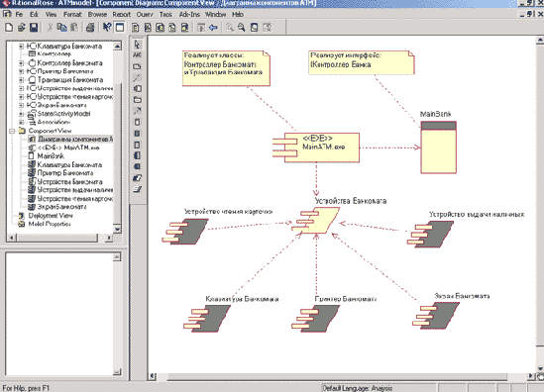Zoom in with magnifier plus icon

(x=229, y=28)
